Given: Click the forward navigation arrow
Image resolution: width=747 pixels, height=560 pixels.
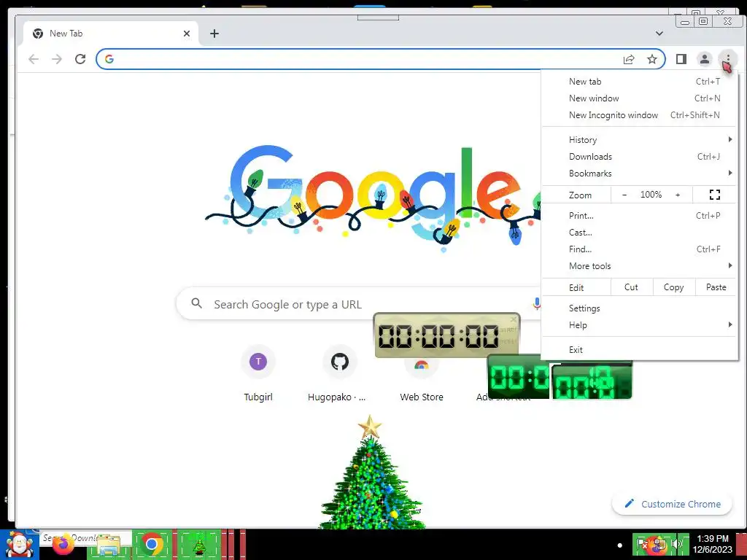Looking at the screenshot, I should click(57, 59).
